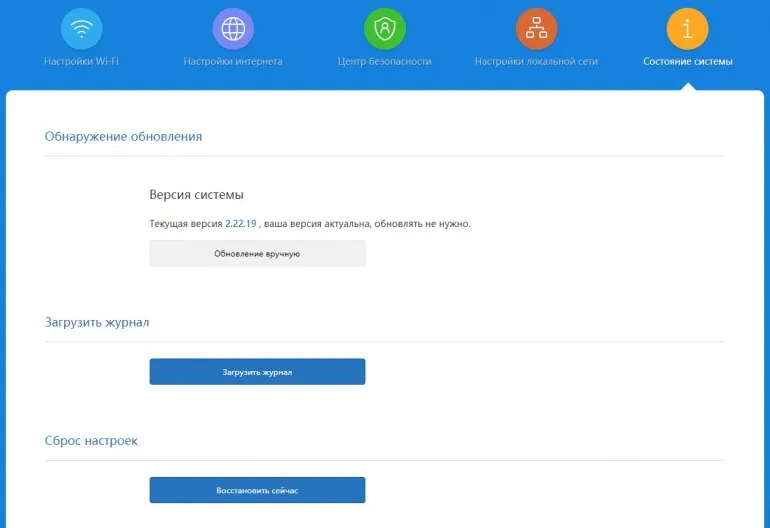Image resolution: width=770 pixels, height=528 pixels.
Task: Click the blue Загрузить журнал button
Action: 257,372
